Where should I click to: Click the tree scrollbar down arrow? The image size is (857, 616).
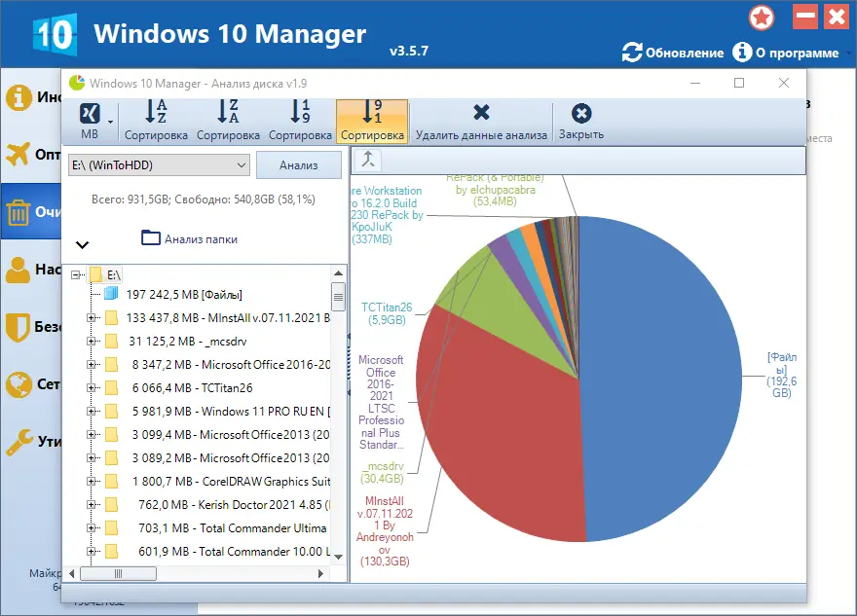(338, 557)
